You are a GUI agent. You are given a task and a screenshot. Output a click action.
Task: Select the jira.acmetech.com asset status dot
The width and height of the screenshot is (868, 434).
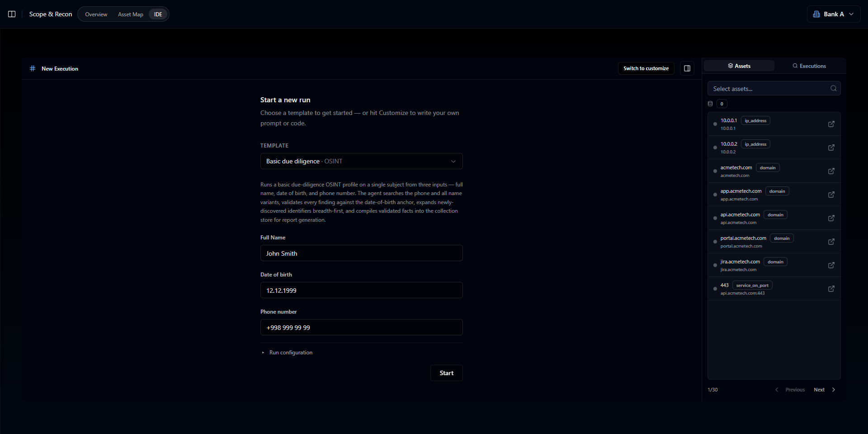[x=715, y=265]
